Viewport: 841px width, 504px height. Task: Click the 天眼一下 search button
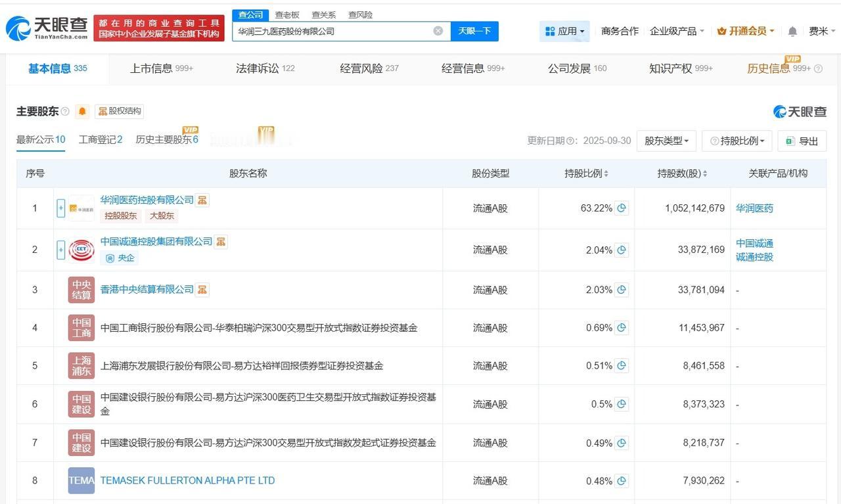474,31
